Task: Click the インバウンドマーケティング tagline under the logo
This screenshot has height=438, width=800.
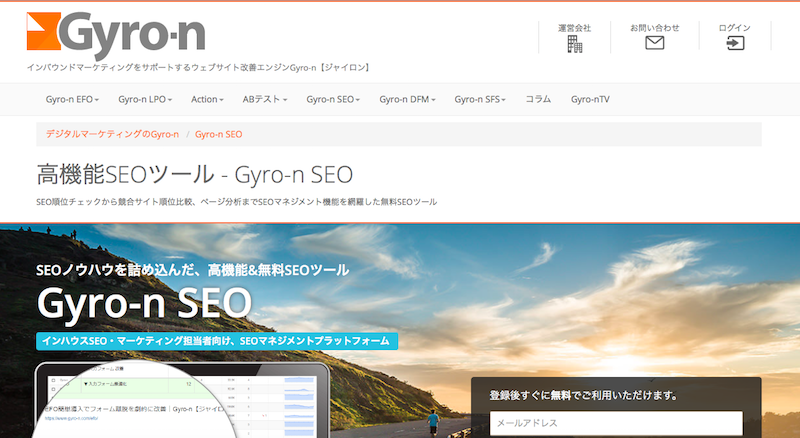Action: [199, 67]
